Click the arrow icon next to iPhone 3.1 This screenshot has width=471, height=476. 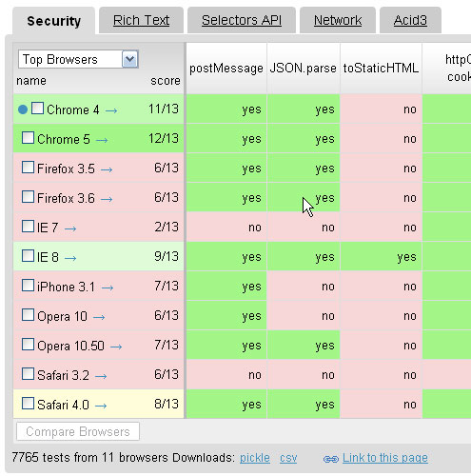pyautogui.click(x=108, y=288)
